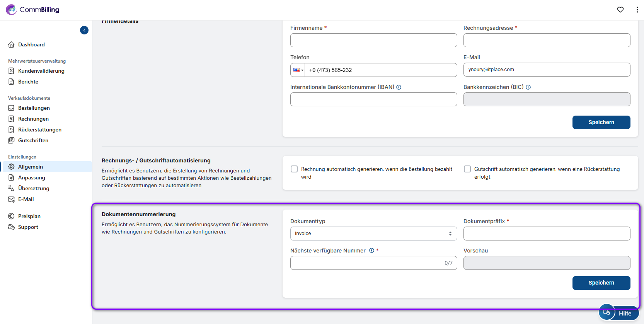Viewport: 644px width, 324px height.
Task: Click the Preisplan euro circle icon
Action: 11,216
